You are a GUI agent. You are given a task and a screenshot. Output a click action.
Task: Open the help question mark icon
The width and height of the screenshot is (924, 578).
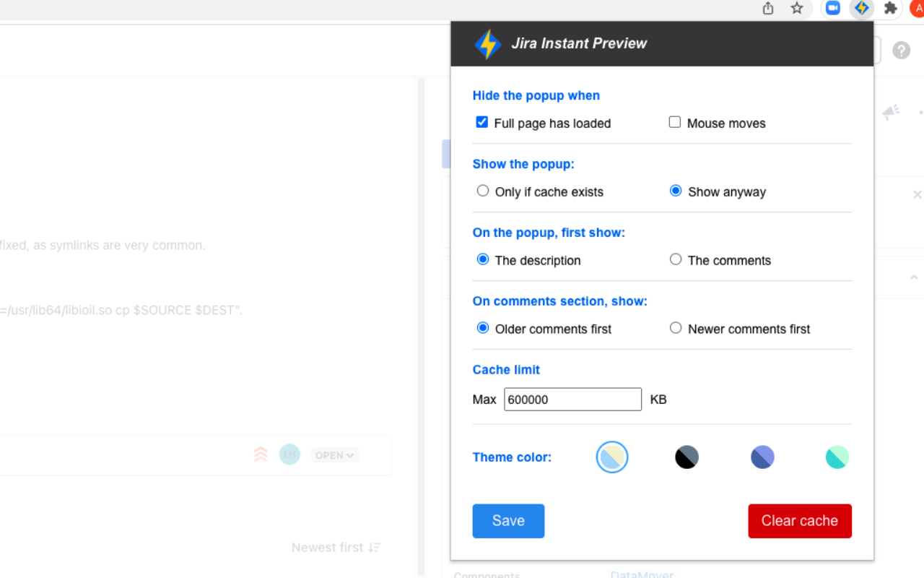point(901,51)
